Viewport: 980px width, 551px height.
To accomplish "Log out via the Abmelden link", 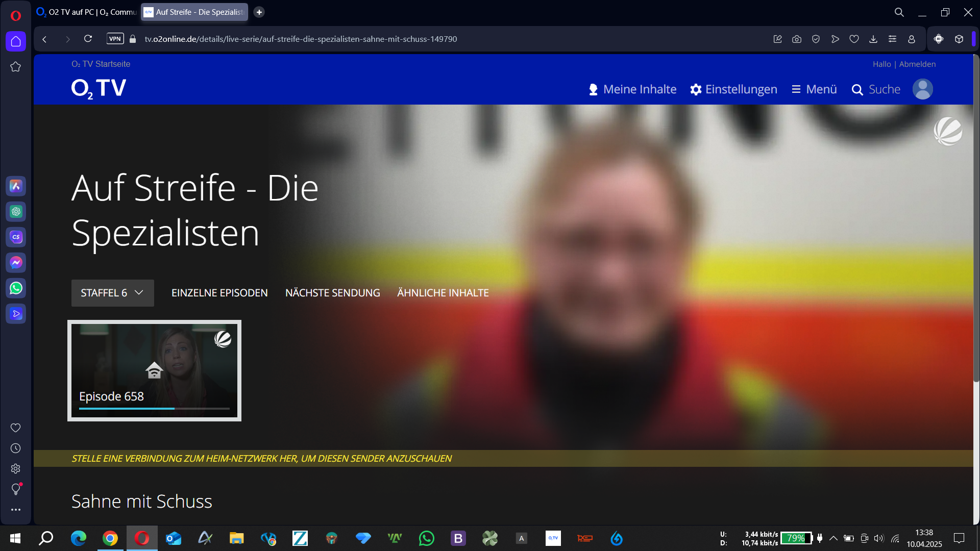I will click(917, 64).
